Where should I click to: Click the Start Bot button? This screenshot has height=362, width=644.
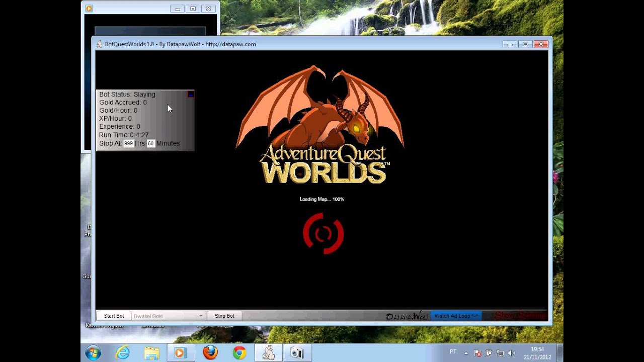click(114, 316)
